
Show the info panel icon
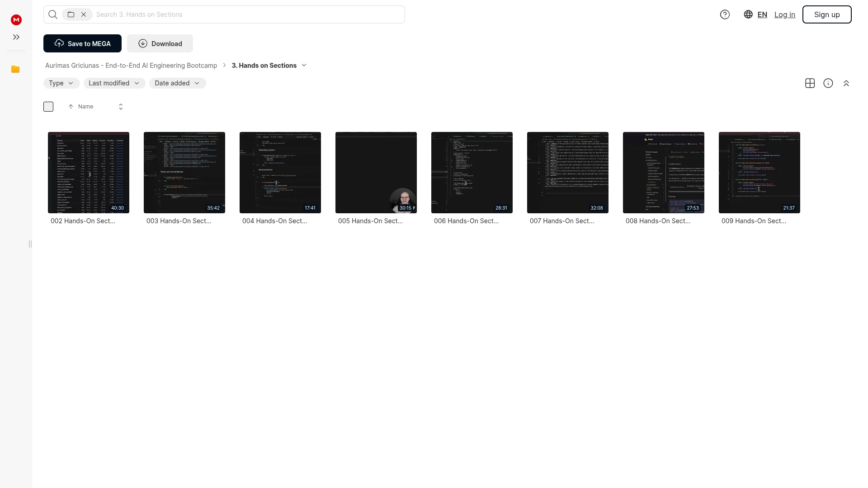828,83
